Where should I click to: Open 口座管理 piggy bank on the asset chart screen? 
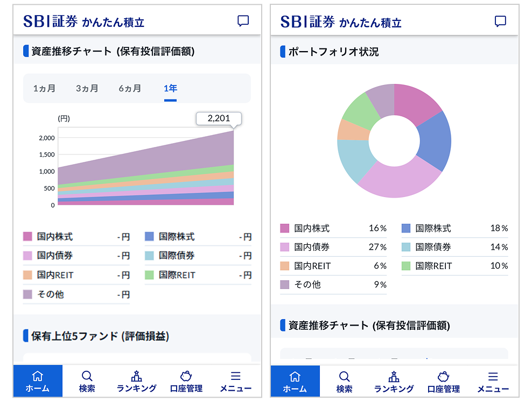pos(186,381)
